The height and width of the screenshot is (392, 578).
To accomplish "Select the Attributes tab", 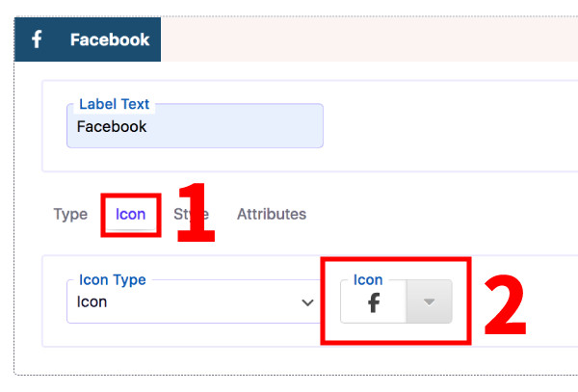I will click(272, 215).
